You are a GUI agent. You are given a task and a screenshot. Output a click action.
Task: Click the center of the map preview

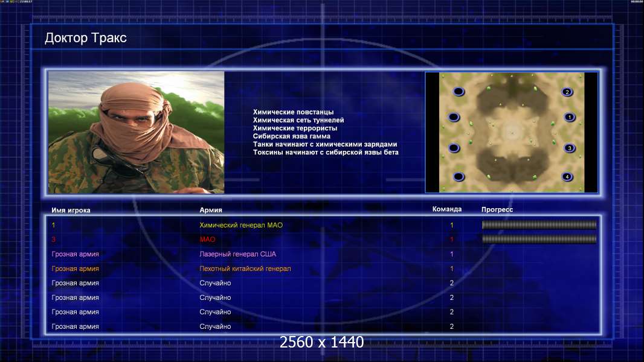[511, 132]
